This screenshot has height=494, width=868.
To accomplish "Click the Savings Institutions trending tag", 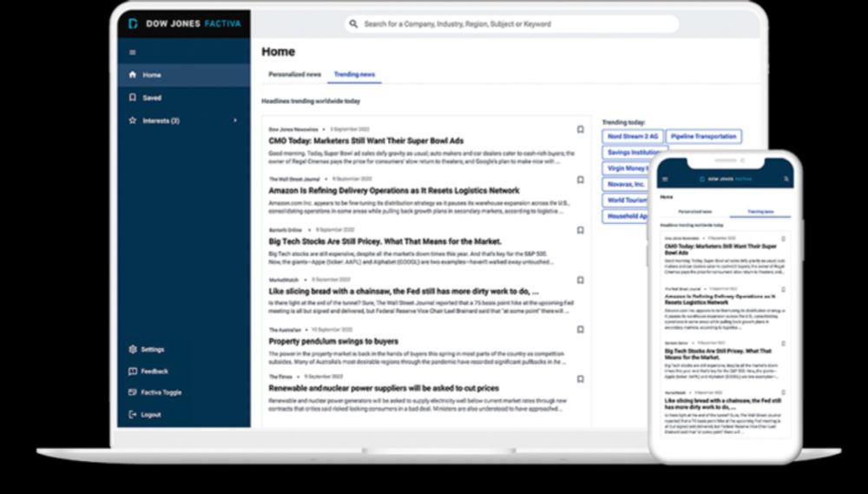I will click(x=634, y=152).
